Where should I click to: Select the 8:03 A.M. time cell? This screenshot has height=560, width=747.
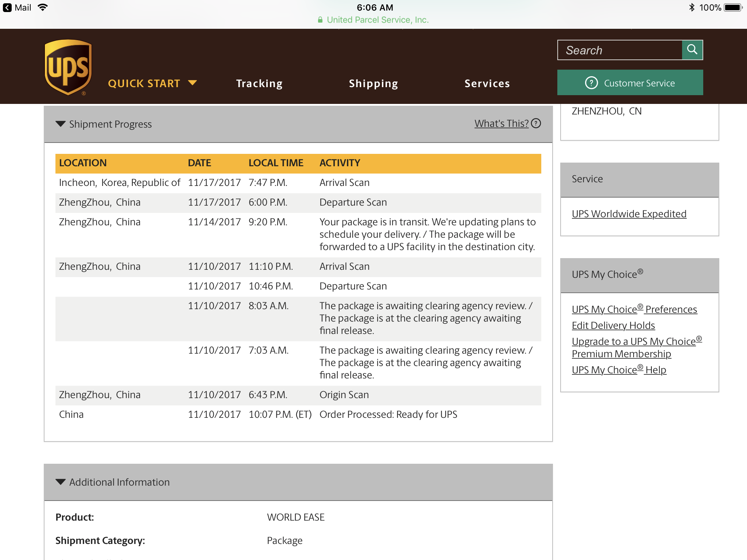[268, 306]
